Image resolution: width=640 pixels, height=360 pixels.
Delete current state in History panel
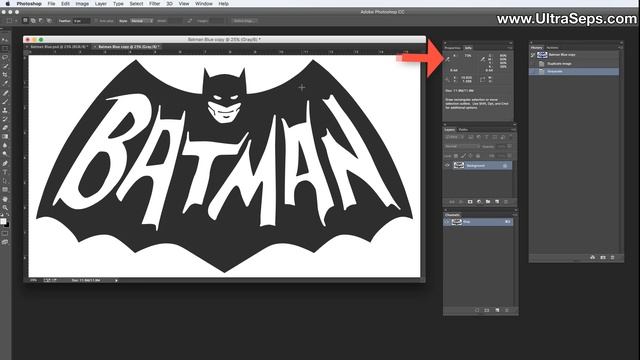pyautogui.click(x=612, y=257)
